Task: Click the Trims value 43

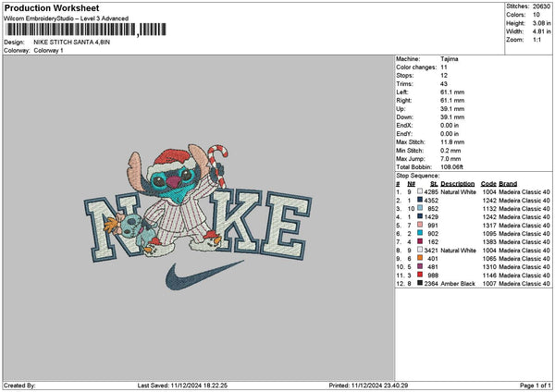Action: point(444,84)
